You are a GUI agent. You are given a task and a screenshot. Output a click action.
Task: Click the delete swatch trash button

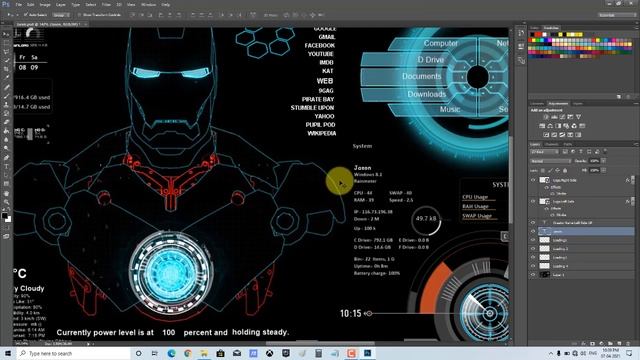click(628, 97)
